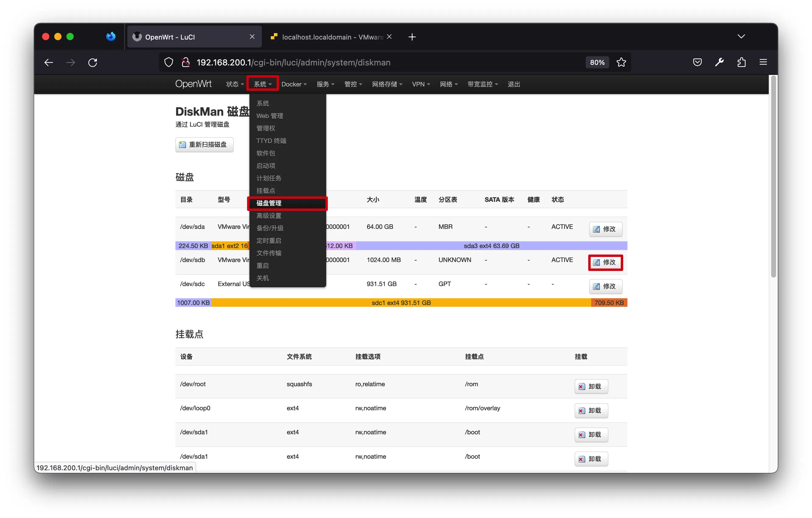This screenshot has height=518, width=812.
Task: Select 系统 in the dropdown menu list
Action: (288, 103)
